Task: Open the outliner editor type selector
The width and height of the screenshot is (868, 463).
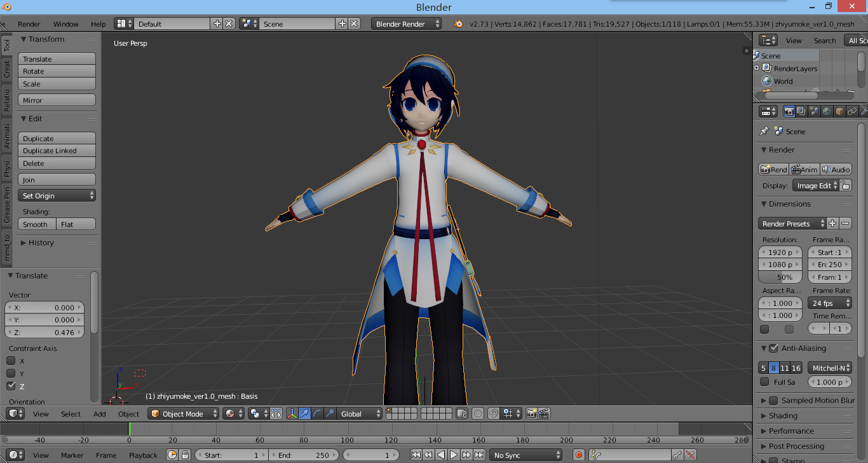Action: coord(768,40)
